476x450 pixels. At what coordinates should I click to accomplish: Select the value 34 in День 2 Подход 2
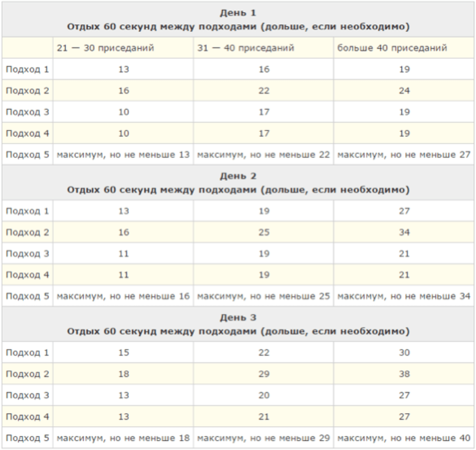(404, 233)
